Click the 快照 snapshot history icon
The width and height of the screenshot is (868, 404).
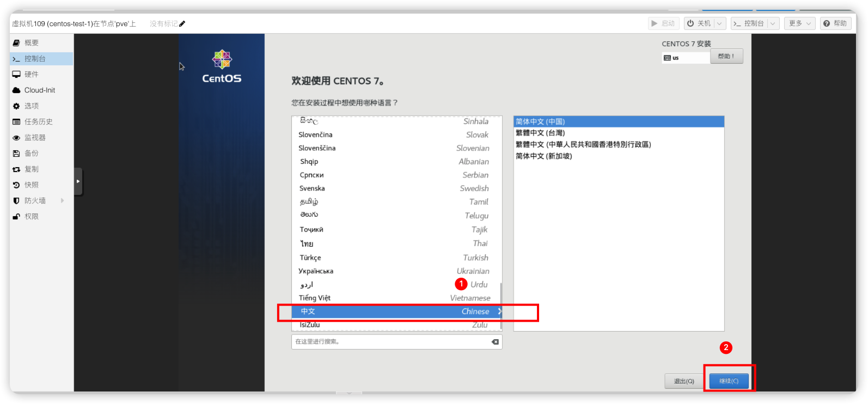click(x=16, y=185)
